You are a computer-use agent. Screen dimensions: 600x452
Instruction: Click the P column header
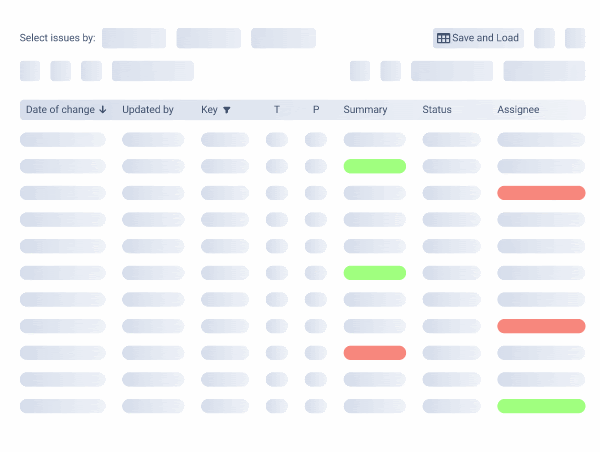click(316, 110)
